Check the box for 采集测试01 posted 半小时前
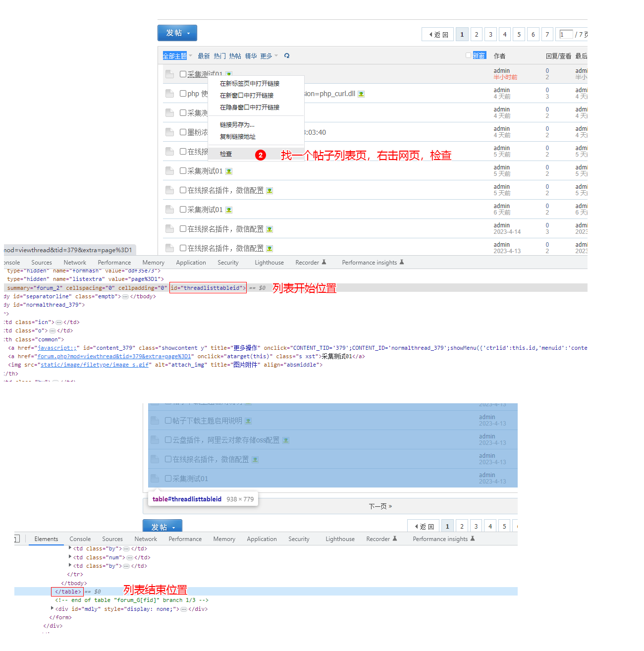644x651 pixels. tap(183, 74)
